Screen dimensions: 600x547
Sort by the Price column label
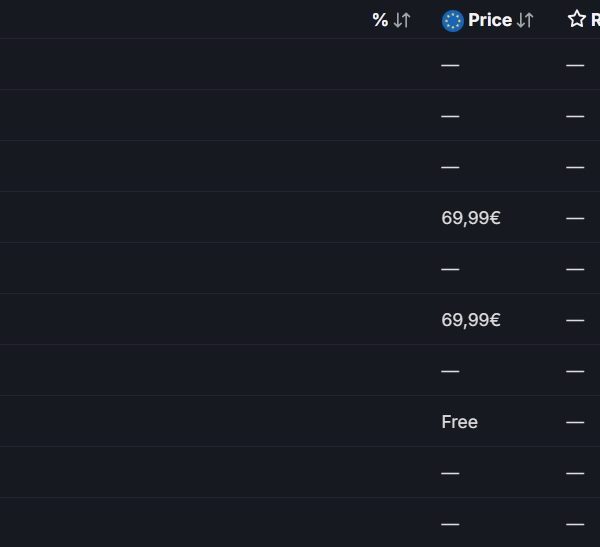tap(490, 20)
